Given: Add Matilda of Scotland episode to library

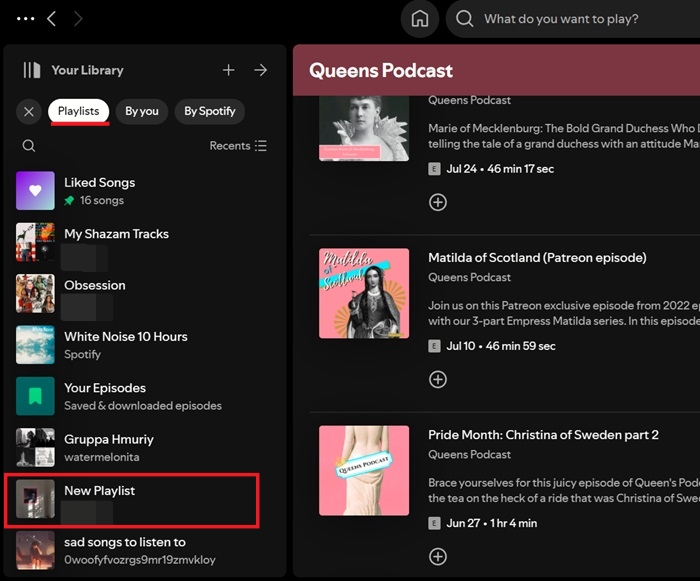Looking at the screenshot, I should pyautogui.click(x=438, y=379).
